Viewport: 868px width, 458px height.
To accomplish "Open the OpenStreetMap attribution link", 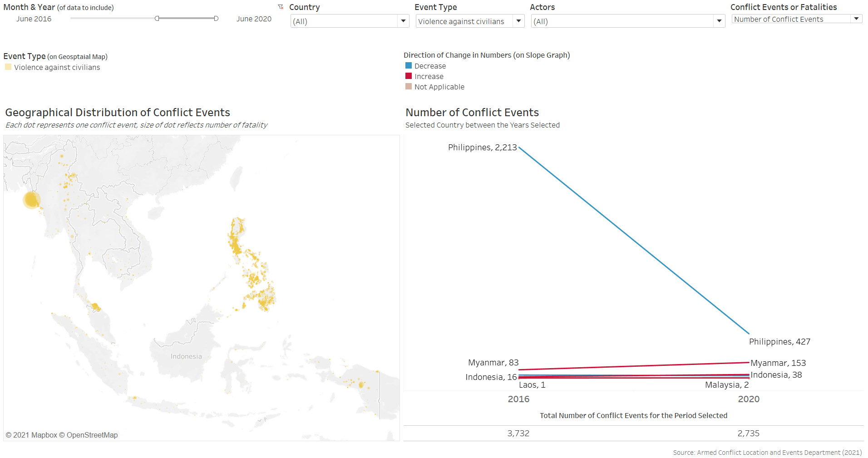I will point(92,435).
